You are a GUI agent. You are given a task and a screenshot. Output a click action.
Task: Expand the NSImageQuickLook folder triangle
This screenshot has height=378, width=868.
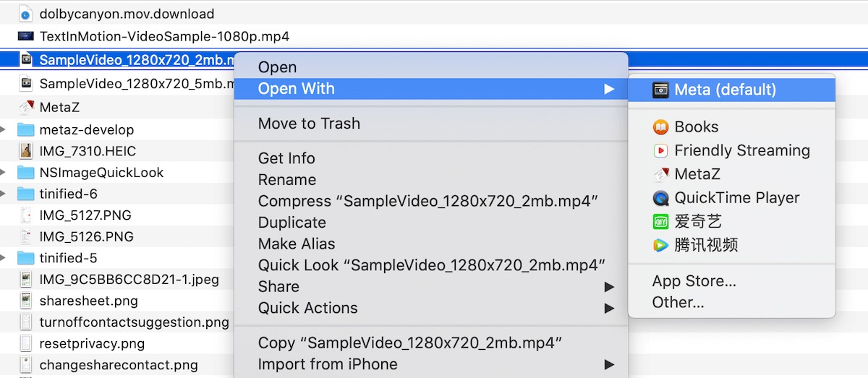pos(4,173)
